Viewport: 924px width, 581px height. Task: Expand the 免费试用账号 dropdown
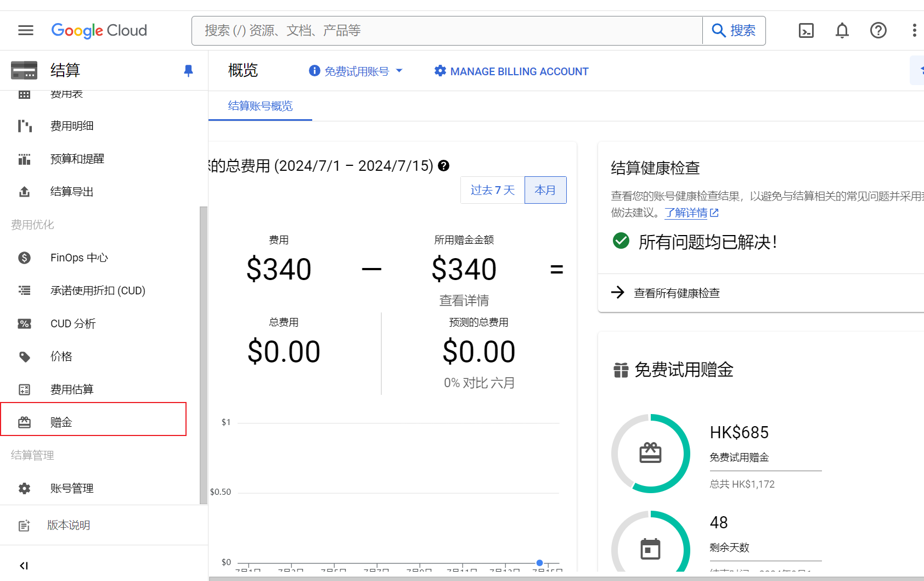coord(356,71)
